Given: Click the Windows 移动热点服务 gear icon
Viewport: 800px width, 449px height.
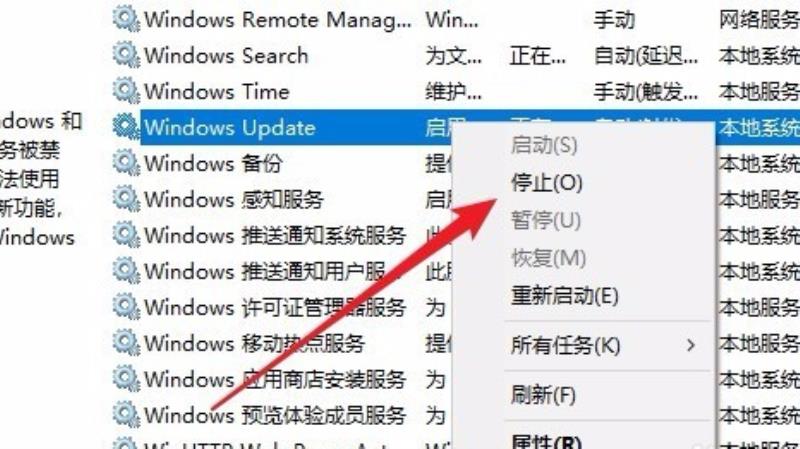Looking at the screenshot, I should click(x=126, y=343).
